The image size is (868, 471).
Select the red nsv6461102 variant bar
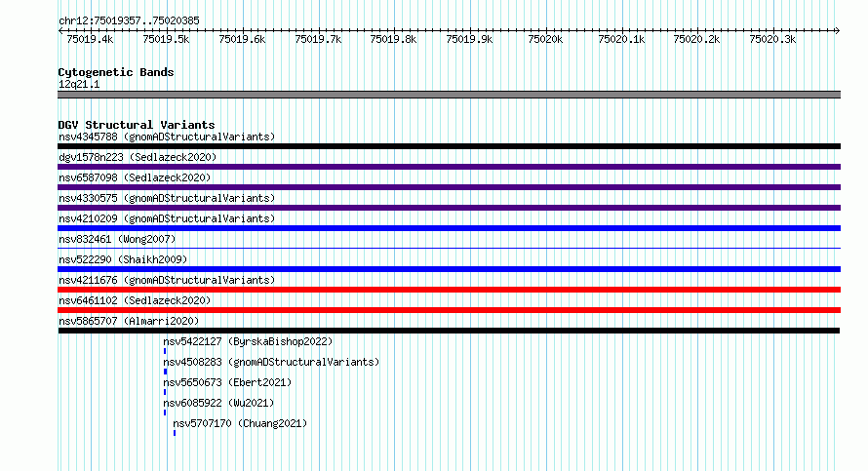coord(449,310)
